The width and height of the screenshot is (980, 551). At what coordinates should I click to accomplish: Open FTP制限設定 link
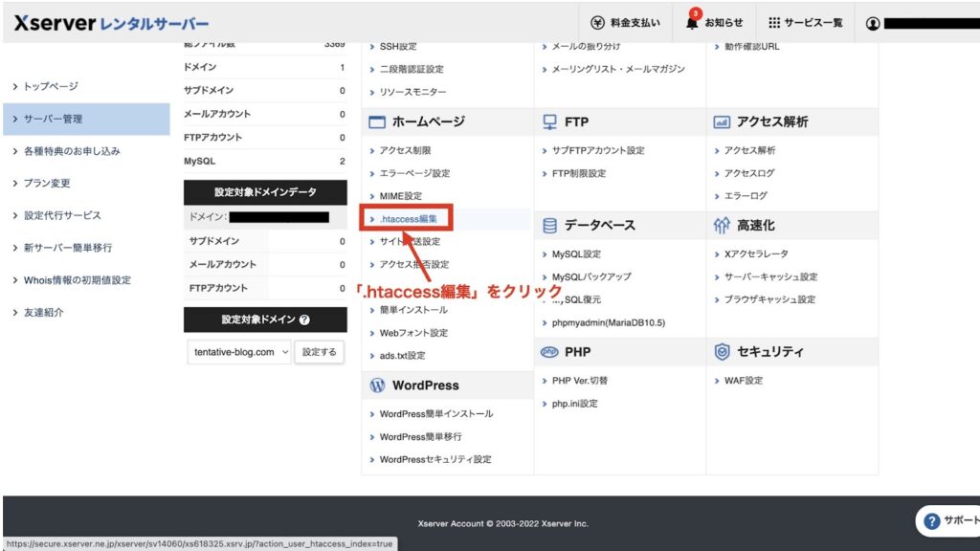pyautogui.click(x=579, y=173)
